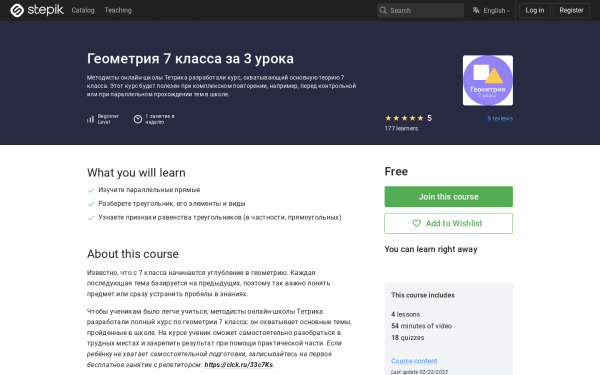Click the 'Beginner Level' label
This screenshot has width=600, height=375.
click(x=108, y=119)
